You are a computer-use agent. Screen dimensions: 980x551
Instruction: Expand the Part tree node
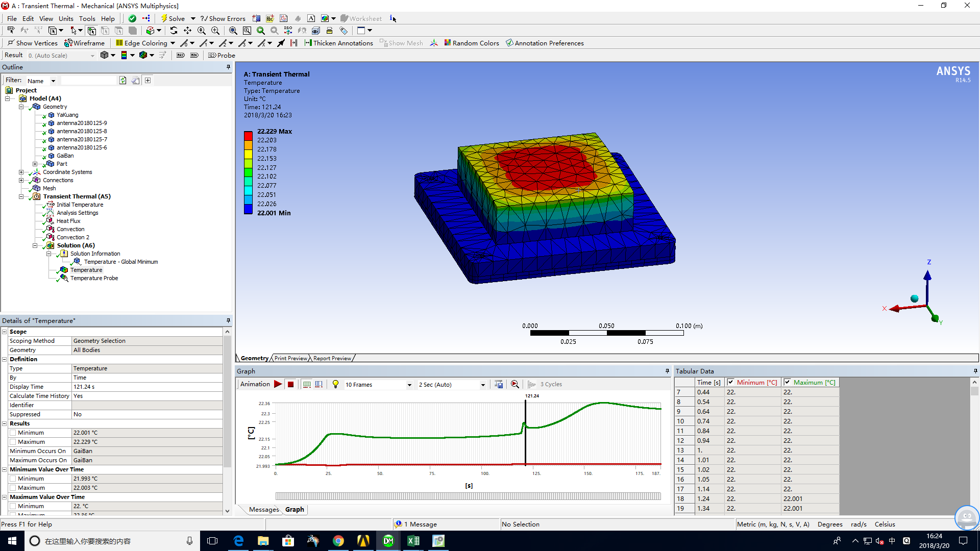click(35, 164)
